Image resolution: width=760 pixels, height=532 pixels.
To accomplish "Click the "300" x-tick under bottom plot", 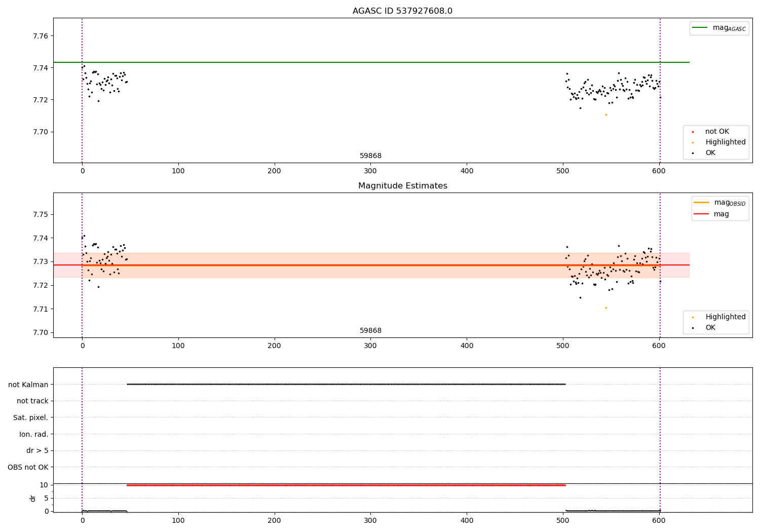I will 370,520.
